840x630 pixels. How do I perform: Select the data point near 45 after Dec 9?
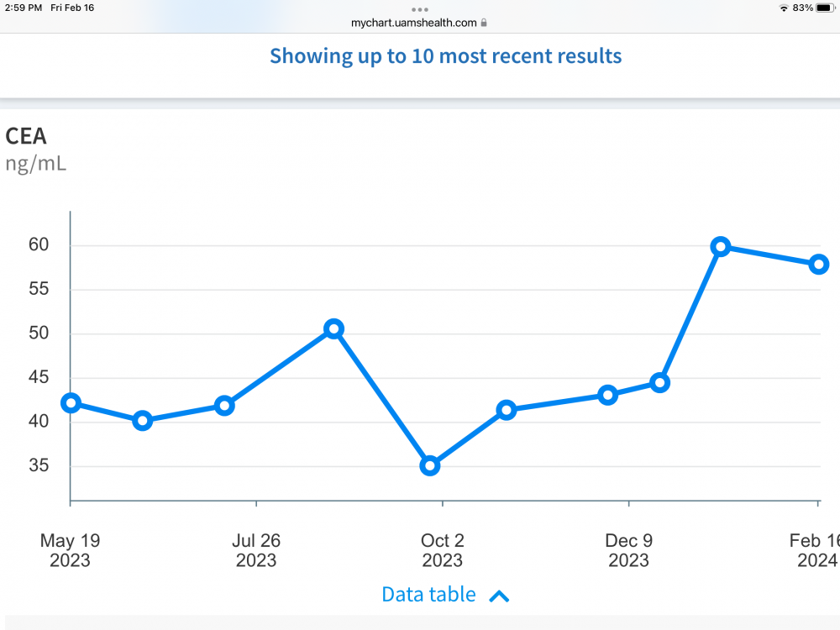click(659, 382)
